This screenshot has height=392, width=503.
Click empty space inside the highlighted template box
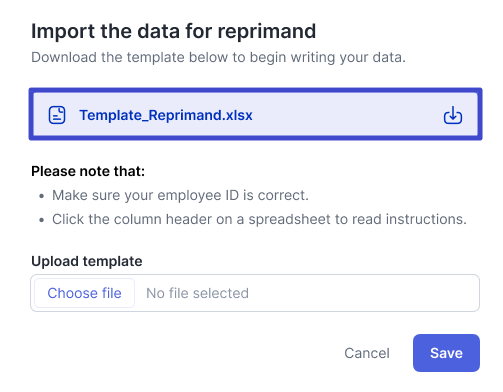[347, 115]
